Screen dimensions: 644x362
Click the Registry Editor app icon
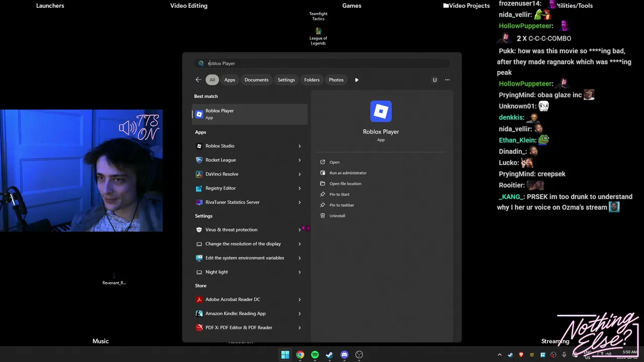click(x=199, y=188)
